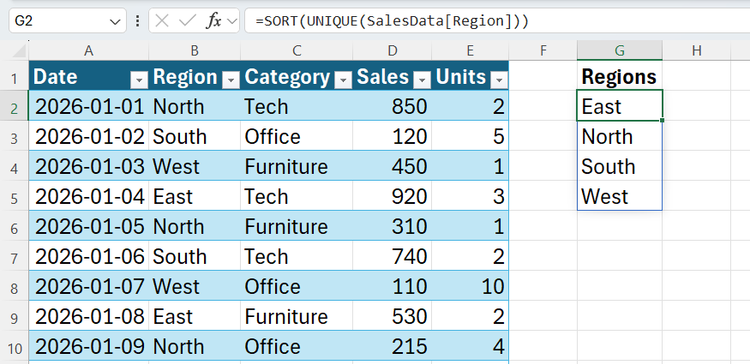Click the vertical dots handle beside Name Box

click(138, 21)
